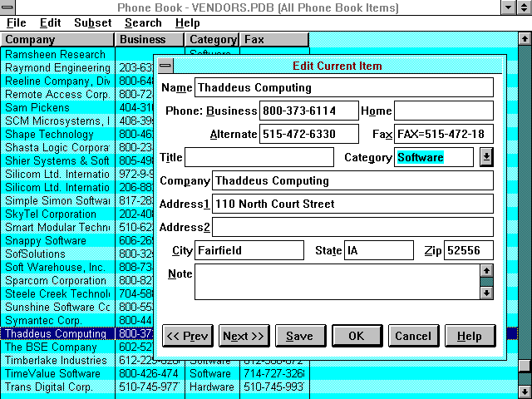Focus the empty Home phone field
This screenshot has width=532, height=399.
point(443,111)
